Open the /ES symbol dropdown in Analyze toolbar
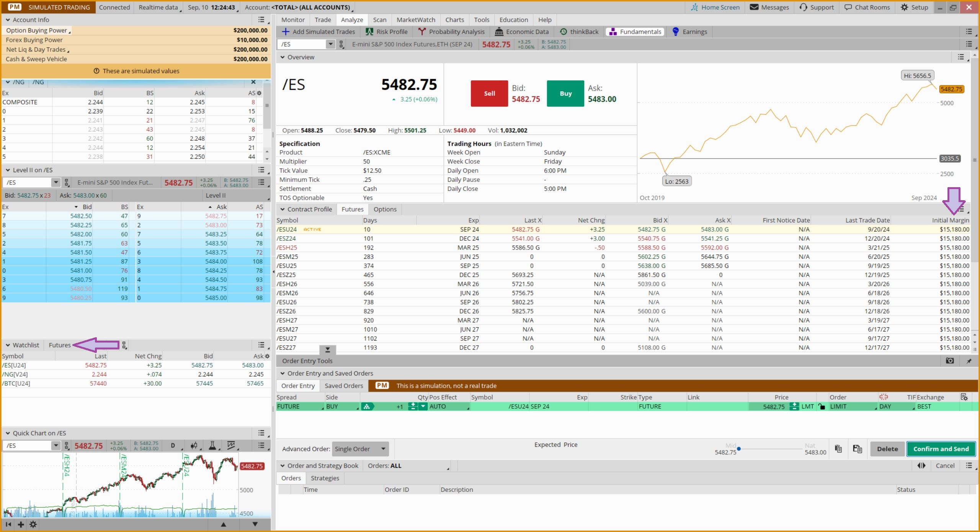Screen dimensions: 980x532 330,44
